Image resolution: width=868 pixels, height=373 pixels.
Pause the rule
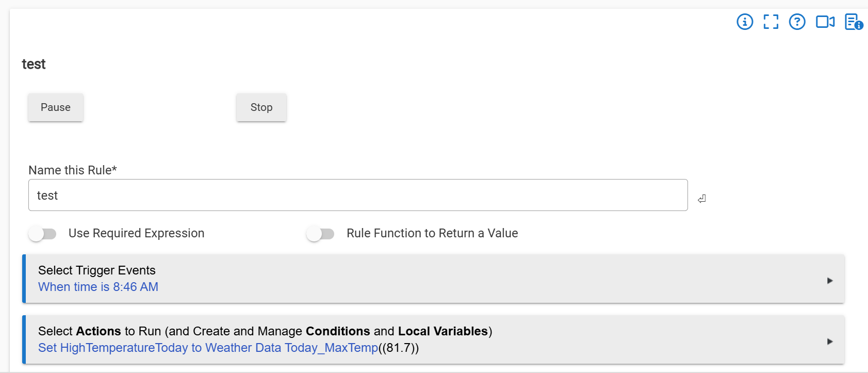pyautogui.click(x=56, y=107)
